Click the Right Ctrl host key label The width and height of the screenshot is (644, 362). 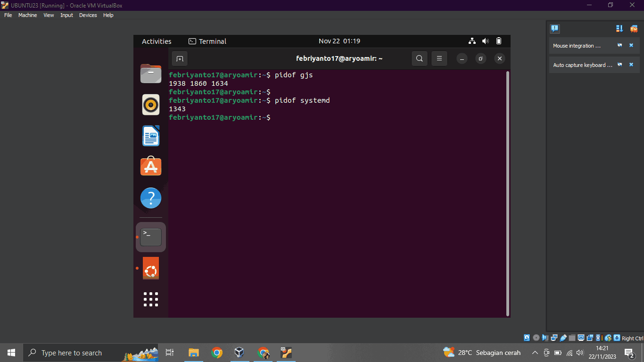[633, 338]
